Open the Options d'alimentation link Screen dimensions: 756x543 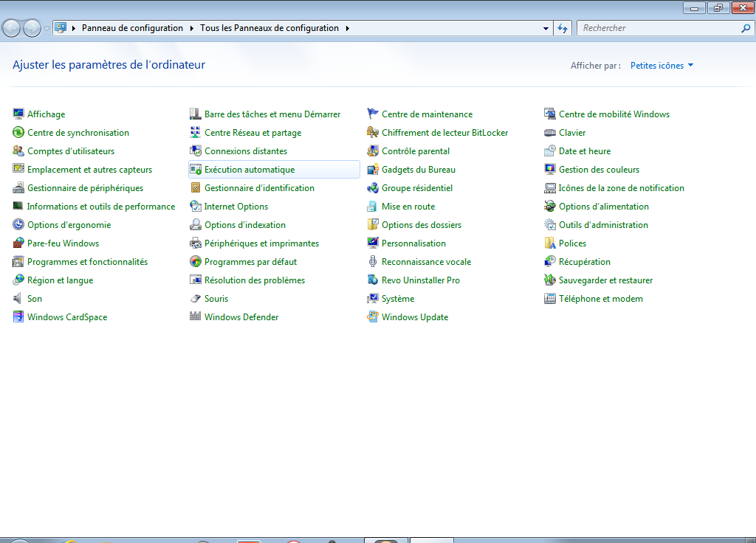click(x=603, y=207)
